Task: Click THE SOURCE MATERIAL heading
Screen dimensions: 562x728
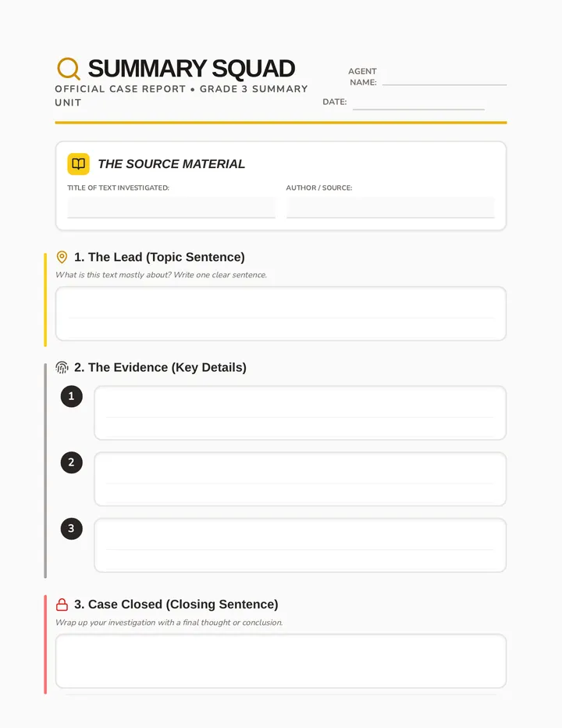Action: [171, 164]
